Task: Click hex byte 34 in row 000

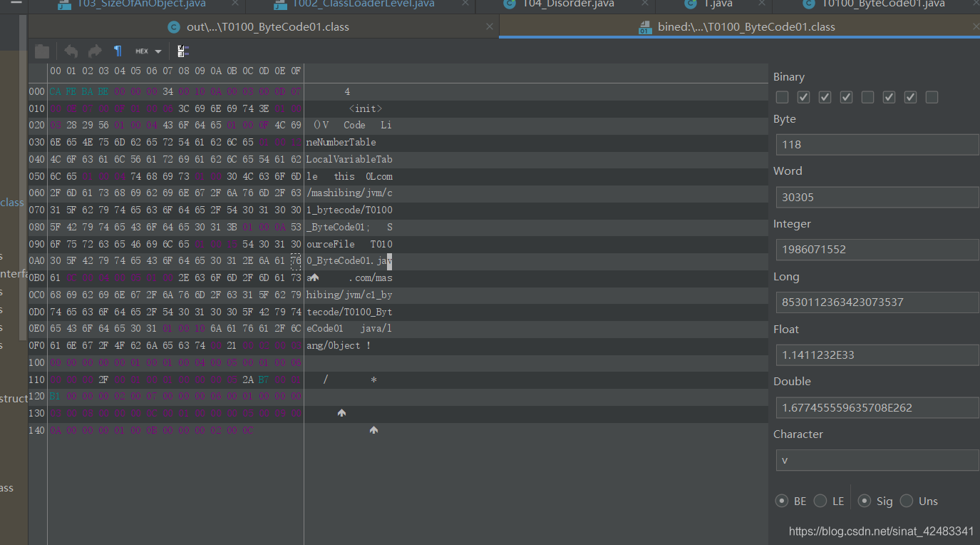Action: 168,91
